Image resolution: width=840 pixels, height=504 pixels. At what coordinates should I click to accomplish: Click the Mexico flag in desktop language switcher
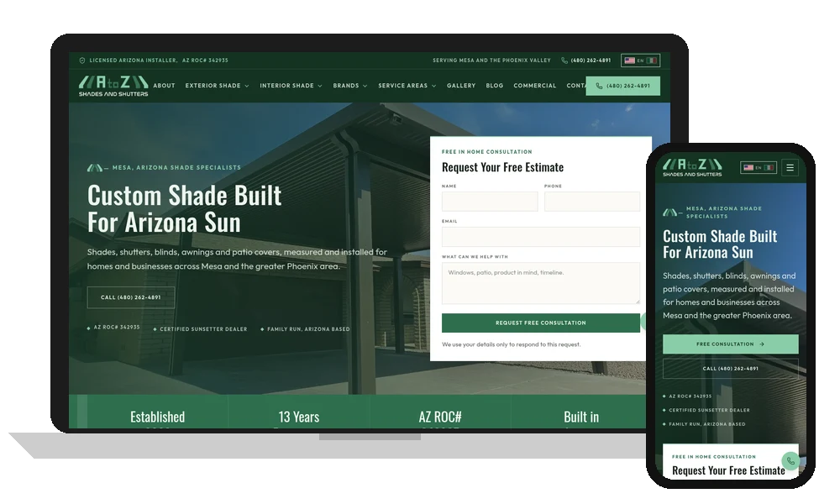pyautogui.click(x=652, y=60)
